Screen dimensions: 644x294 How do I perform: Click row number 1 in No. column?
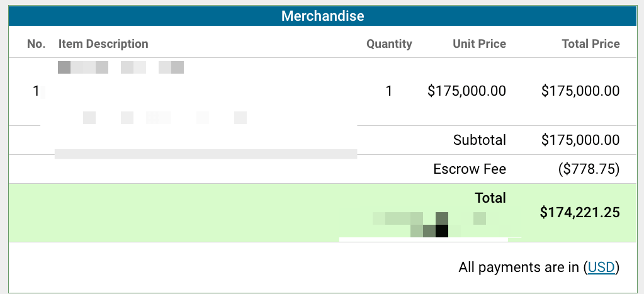(x=36, y=91)
